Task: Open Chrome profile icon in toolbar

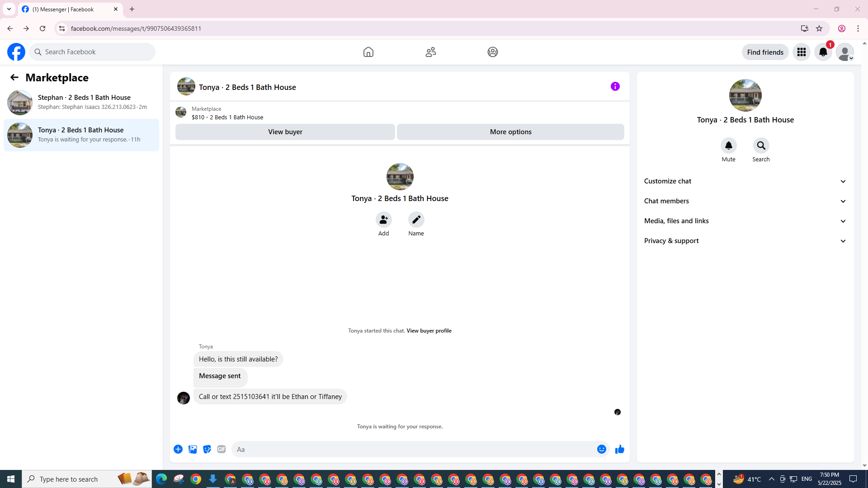Action: point(842,28)
